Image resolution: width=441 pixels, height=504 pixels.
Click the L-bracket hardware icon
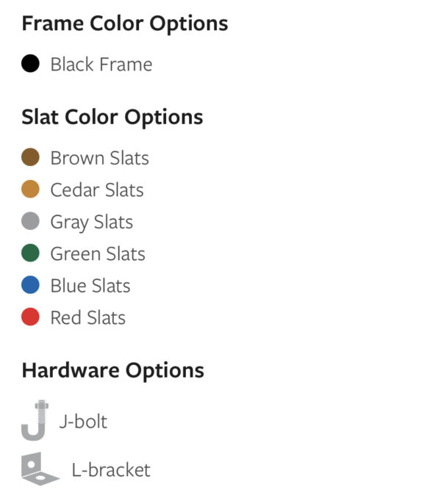point(40,469)
